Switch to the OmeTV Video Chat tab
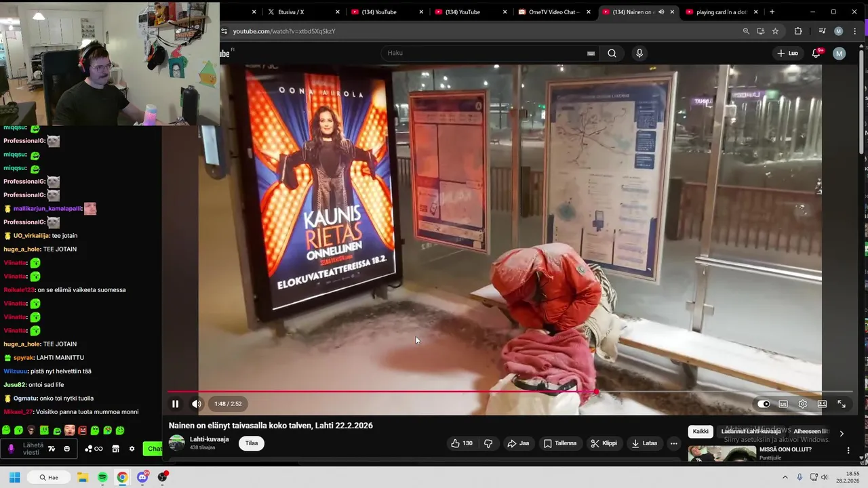The image size is (868, 488). (554, 12)
